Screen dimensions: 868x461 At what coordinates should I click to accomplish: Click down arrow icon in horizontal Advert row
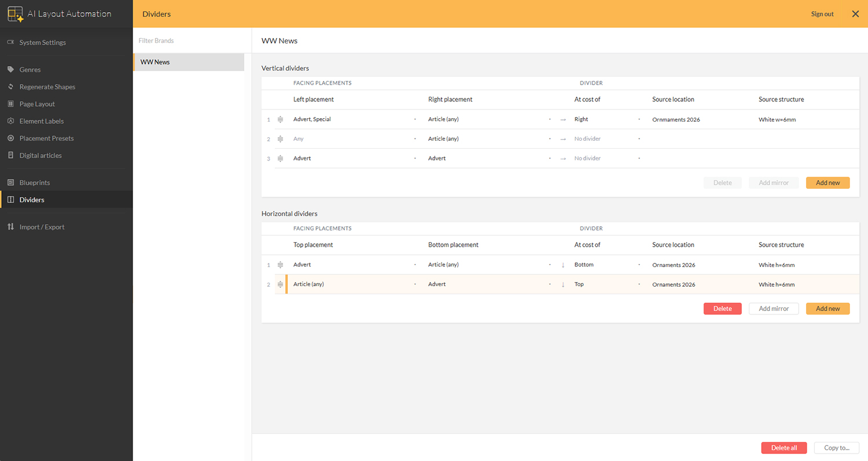(563, 265)
